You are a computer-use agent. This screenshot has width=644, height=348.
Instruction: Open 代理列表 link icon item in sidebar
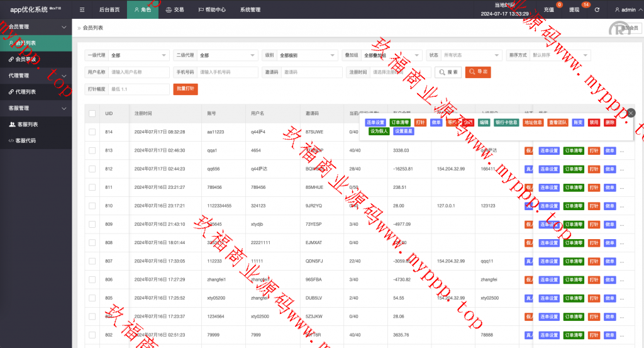click(26, 92)
